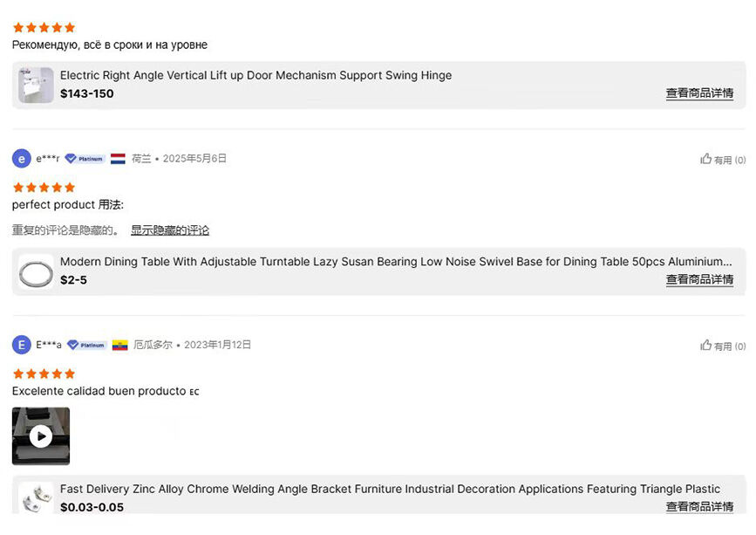Open the angle bracket product thumbnail
Image resolution: width=756 pixels, height=535 pixels.
click(36, 498)
